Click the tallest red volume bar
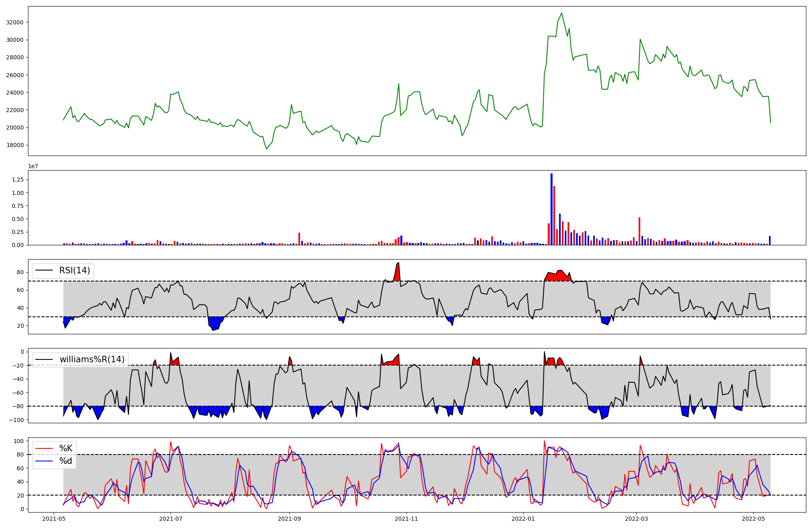The height and width of the screenshot is (528, 812). (554, 215)
